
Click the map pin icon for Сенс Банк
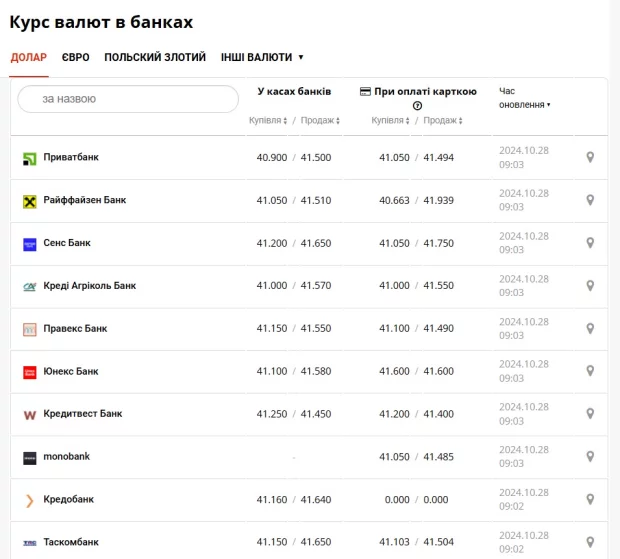pyautogui.click(x=590, y=243)
